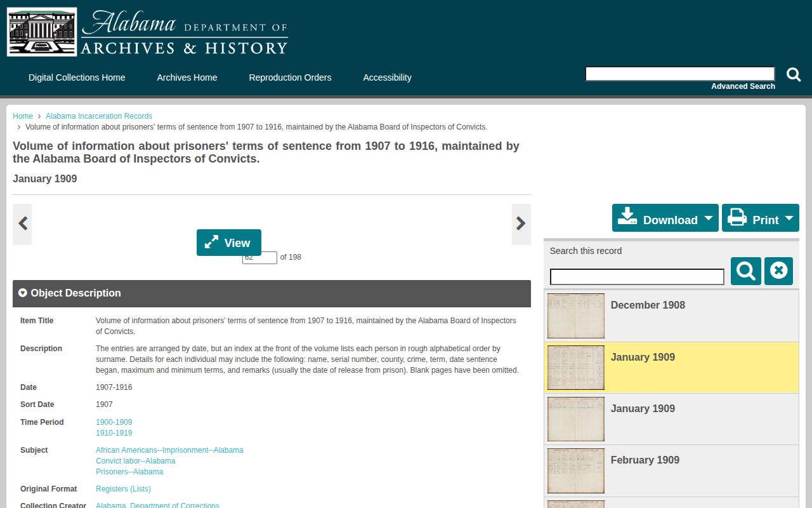Click the View fullscreen button
Viewport: 812px width, 508px height.
[x=229, y=243]
